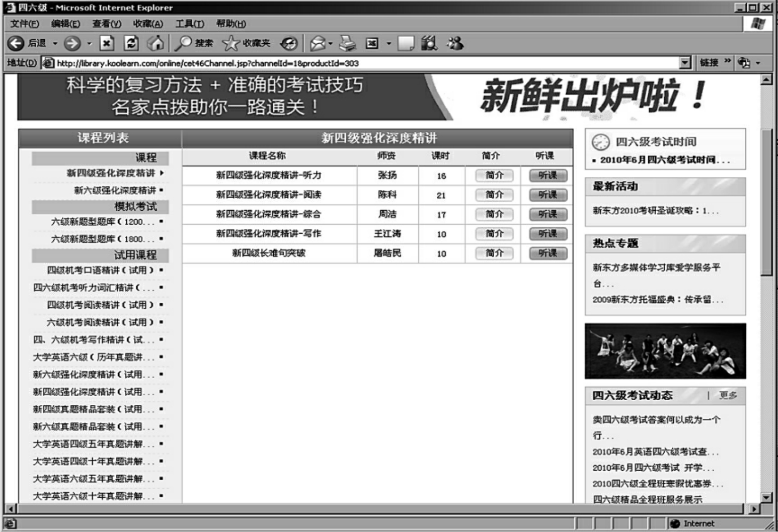Viewport: 778px width, 532px height.
Task: Click the vertical scrollbar thumb
Action: point(766,202)
